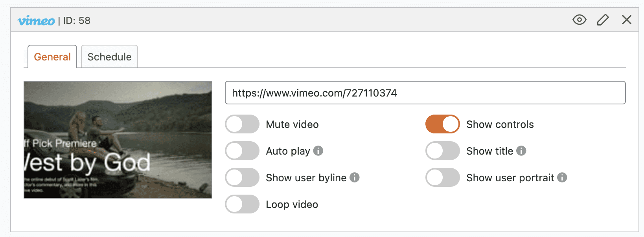Click the video preview thumbnail
This screenshot has height=237, width=644.
point(118,140)
